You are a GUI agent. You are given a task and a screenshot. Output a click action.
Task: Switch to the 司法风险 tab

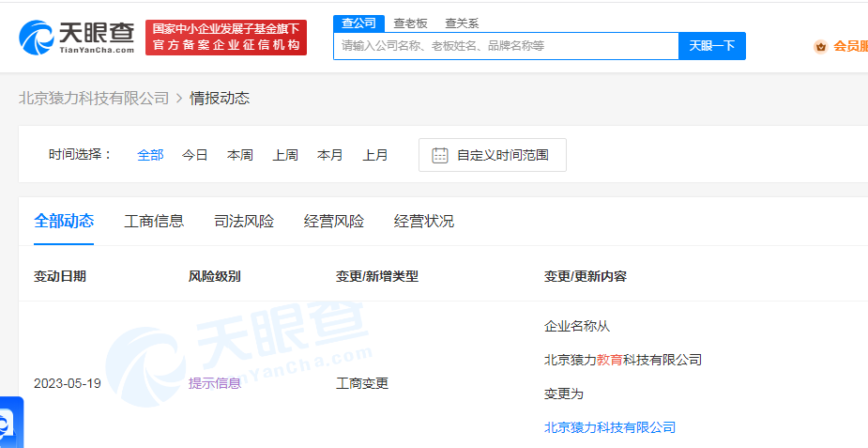pyautogui.click(x=244, y=221)
